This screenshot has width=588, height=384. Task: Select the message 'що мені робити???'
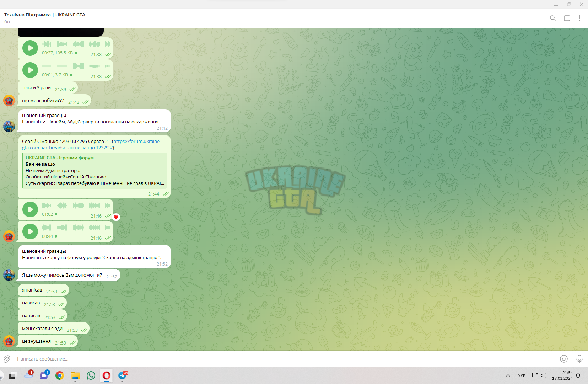tap(54, 101)
